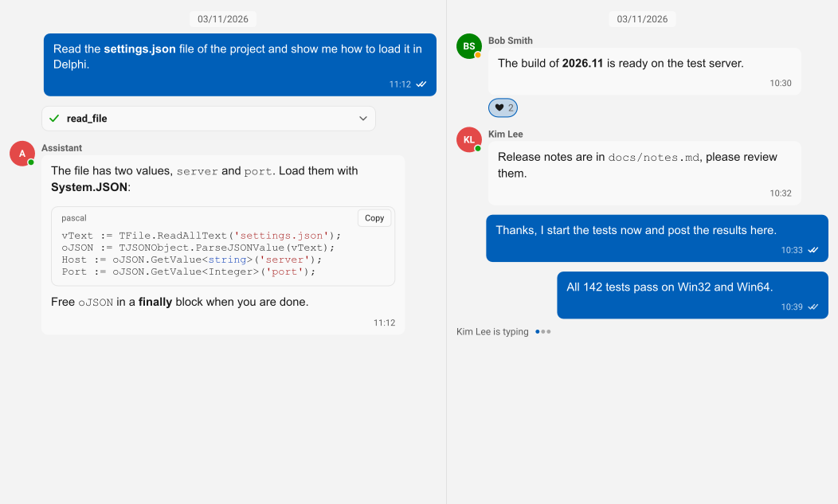
Task: Click 'Thanks, I start the tests now' message
Action: coord(657,238)
